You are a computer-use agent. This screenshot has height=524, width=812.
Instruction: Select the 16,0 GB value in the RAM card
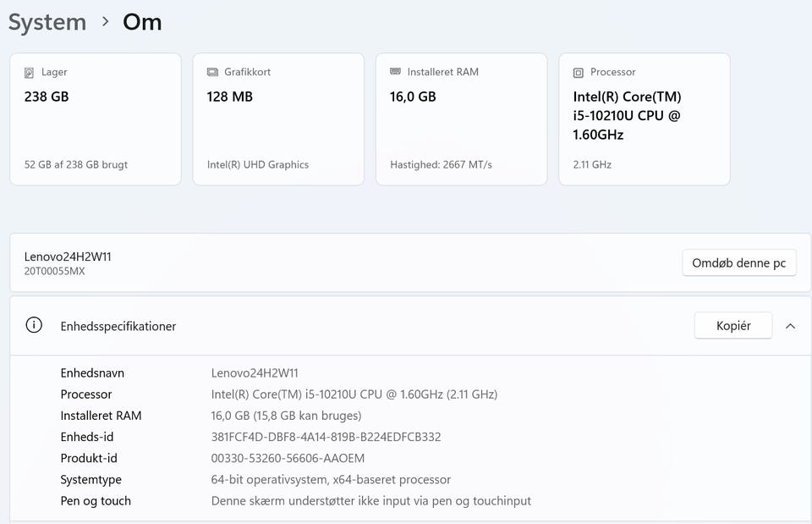413,97
